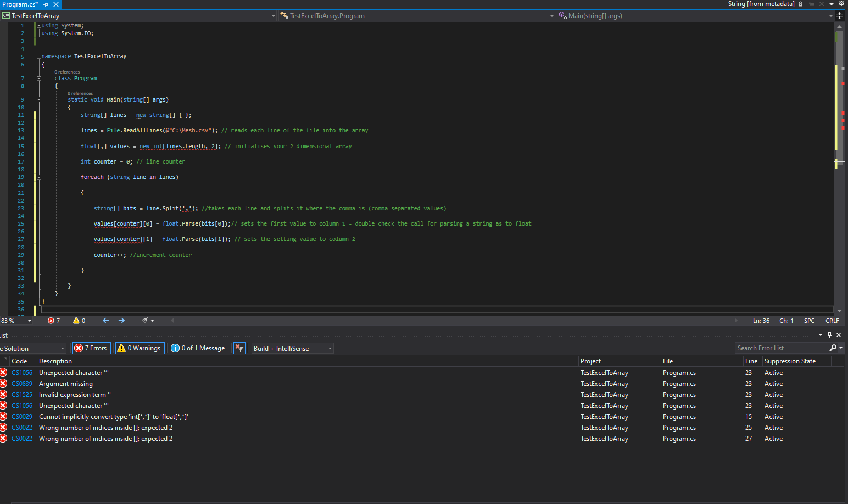This screenshot has width=848, height=504.
Task: Click the navigate backward arrow icon
Action: pos(105,321)
